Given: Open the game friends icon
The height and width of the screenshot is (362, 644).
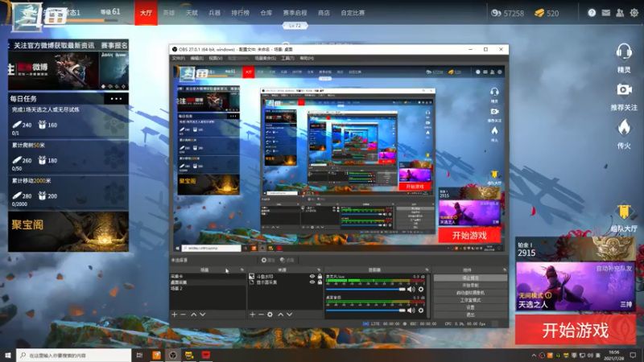Looking at the screenshot, I should [620, 13].
